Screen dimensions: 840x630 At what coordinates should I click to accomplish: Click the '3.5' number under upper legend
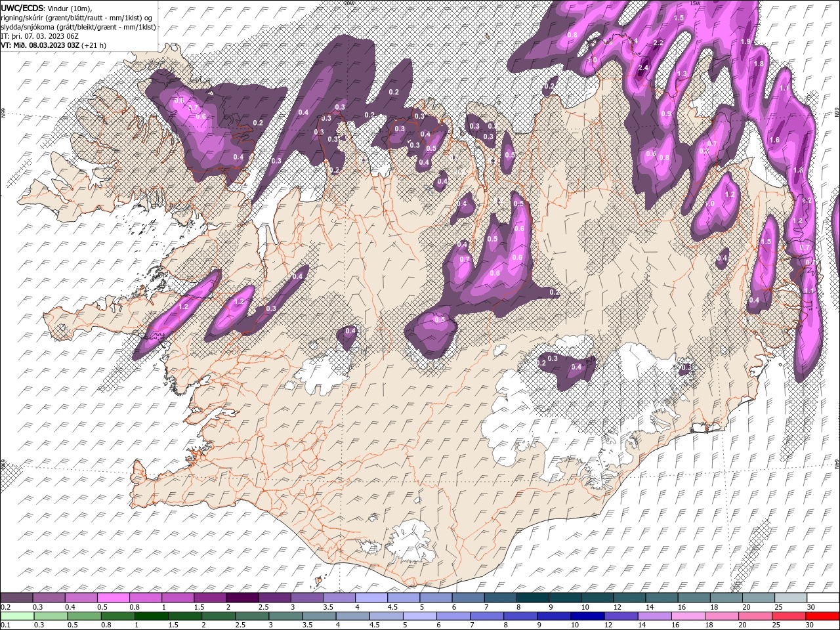[328, 607]
